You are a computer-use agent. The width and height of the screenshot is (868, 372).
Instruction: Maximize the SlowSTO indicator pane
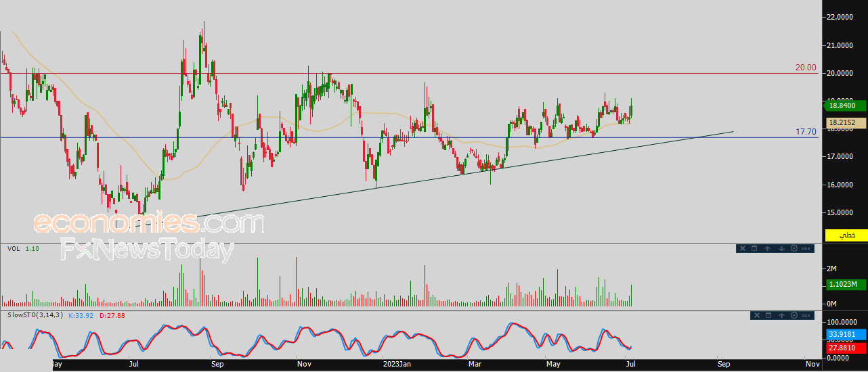click(x=768, y=315)
